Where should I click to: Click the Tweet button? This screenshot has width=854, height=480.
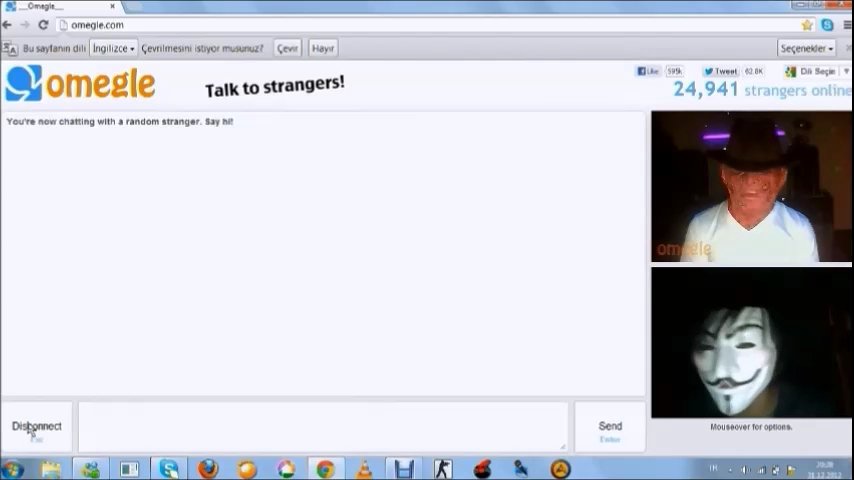pos(720,71)
